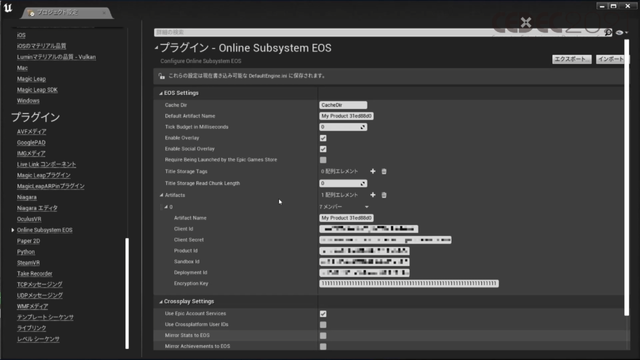This screenshot has height=360, width=640.
Task: Open iOSのマテリアル品質 settings
Action: pyautogui.click(x=41, y=46)
